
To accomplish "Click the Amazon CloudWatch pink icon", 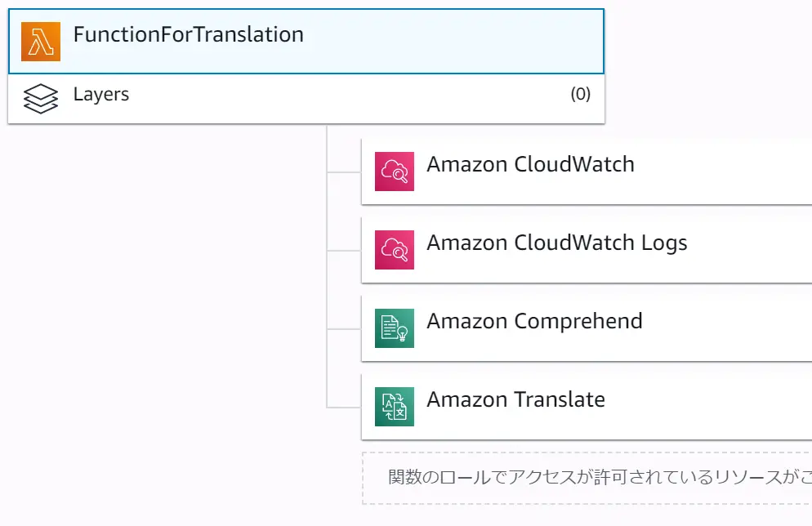I will tap(395, 172).
